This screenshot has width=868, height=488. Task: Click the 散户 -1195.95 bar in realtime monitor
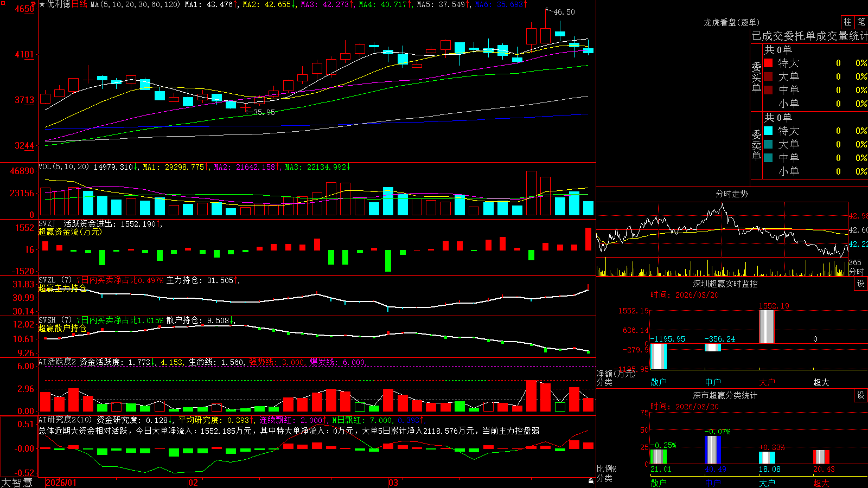[x=659, y=356]
